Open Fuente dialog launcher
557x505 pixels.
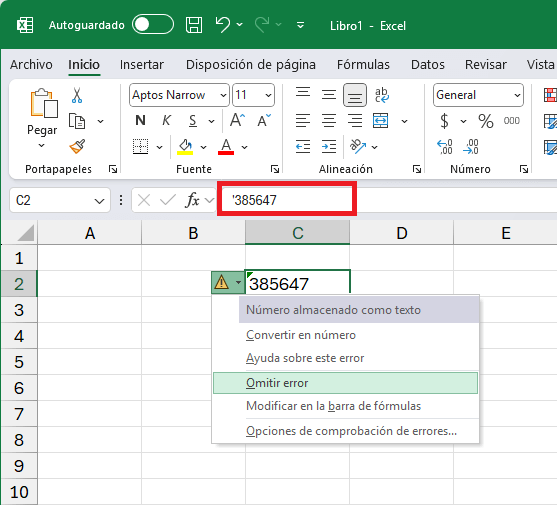click(x=275, y=169)
